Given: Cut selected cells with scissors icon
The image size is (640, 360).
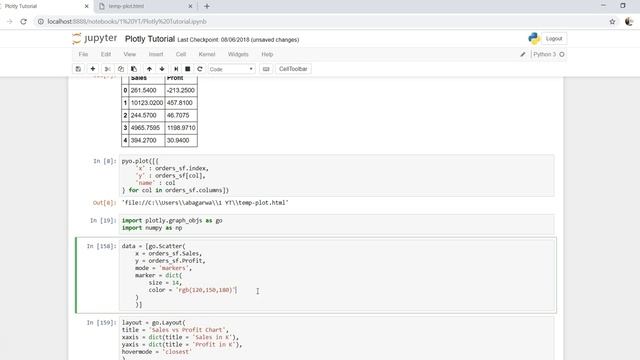Looking at the screenshot, I should (x=107, y=69).
